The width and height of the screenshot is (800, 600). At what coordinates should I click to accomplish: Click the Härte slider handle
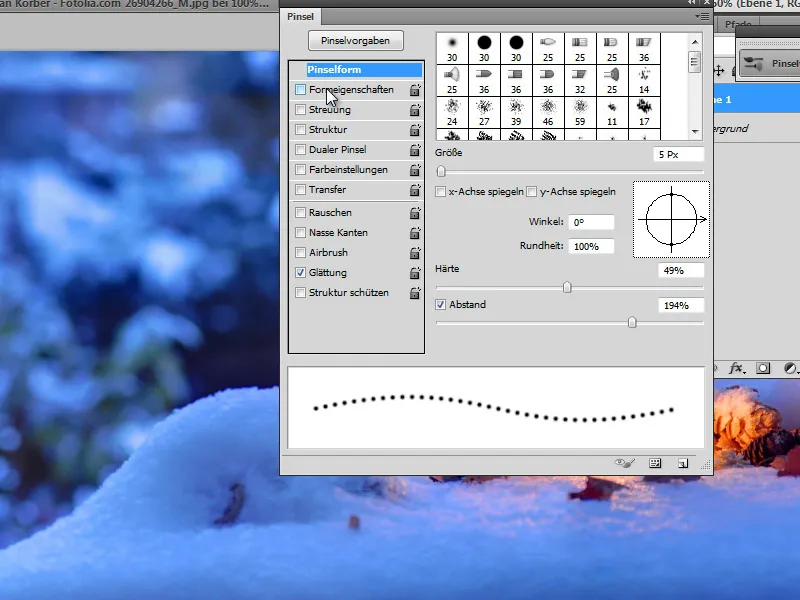(x=567, y=287)
